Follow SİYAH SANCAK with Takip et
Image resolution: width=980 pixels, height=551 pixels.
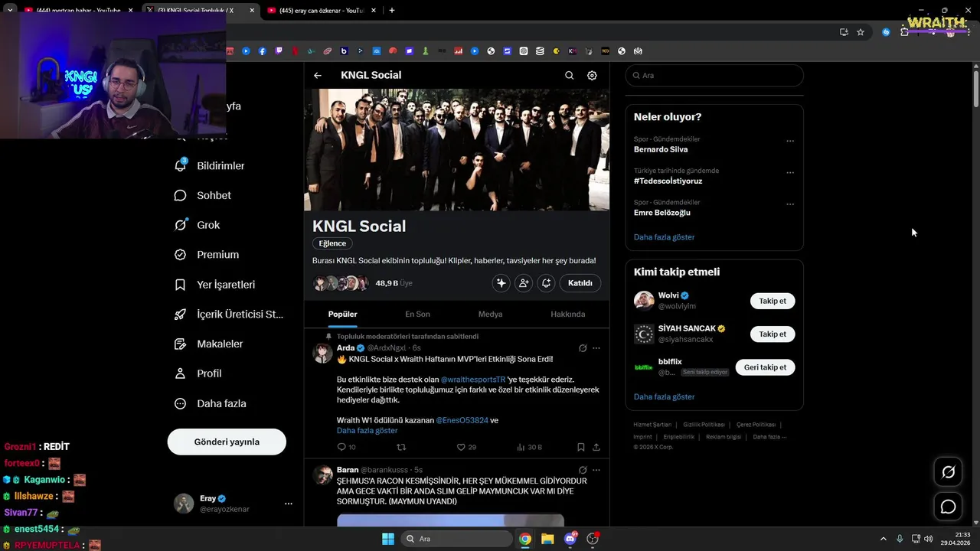773,334
